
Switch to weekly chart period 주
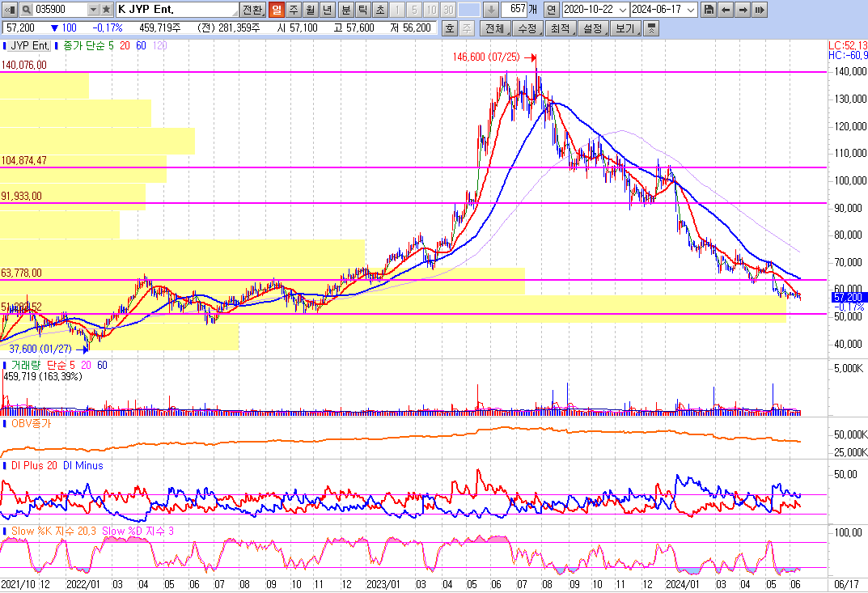click(x=294, y=10)
